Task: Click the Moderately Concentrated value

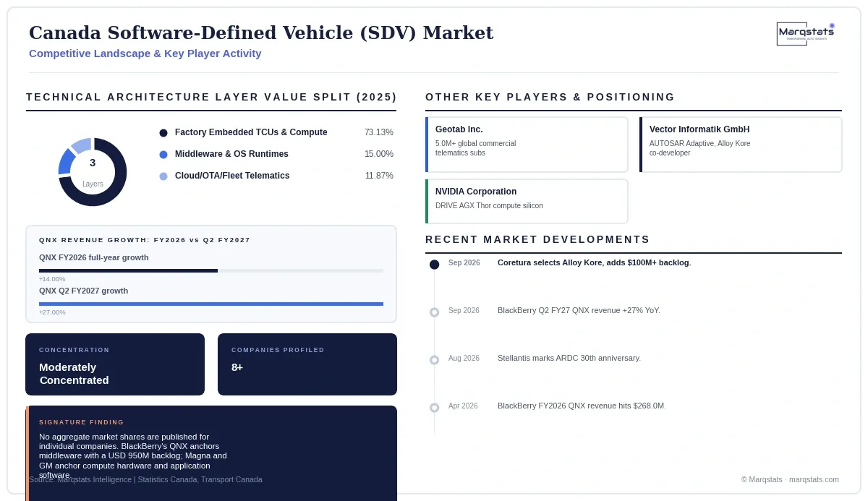Action: pyautogui.click(x=74, y=374)
